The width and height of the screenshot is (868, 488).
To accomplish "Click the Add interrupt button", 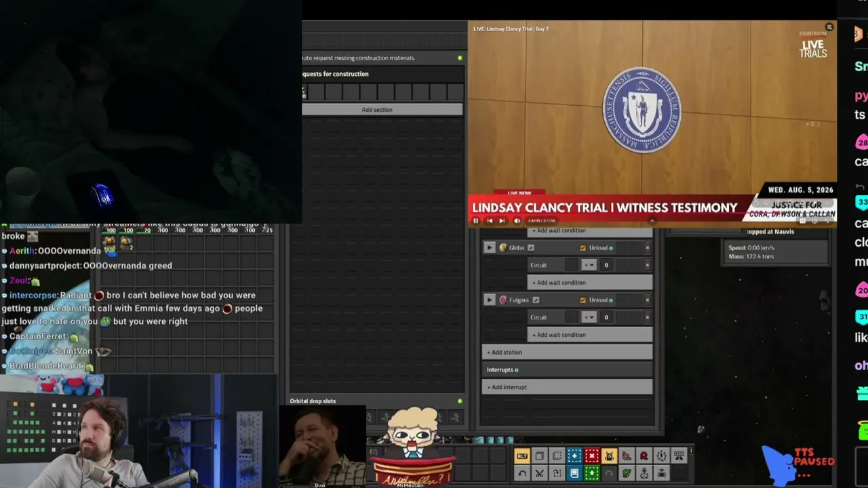I will point(568,387).
